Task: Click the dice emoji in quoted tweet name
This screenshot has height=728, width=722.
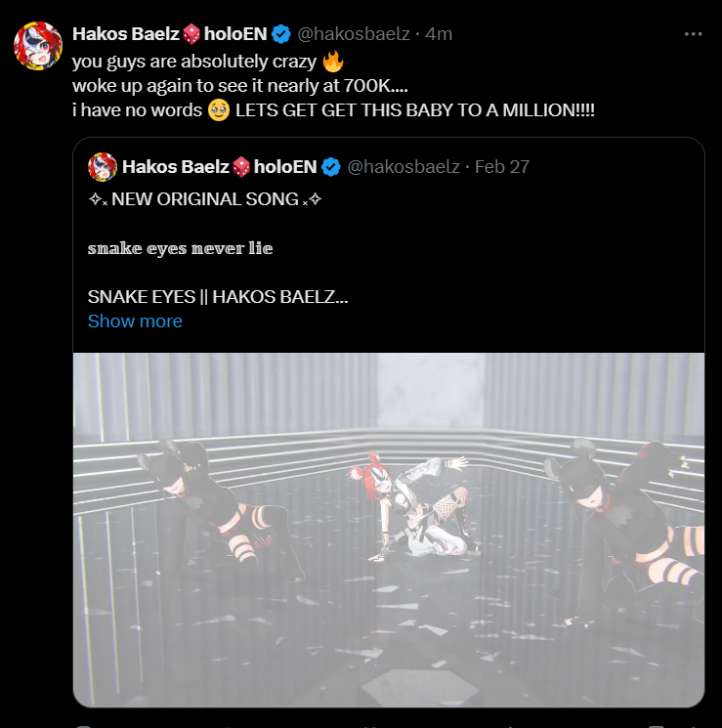Action: pos(241,166)
